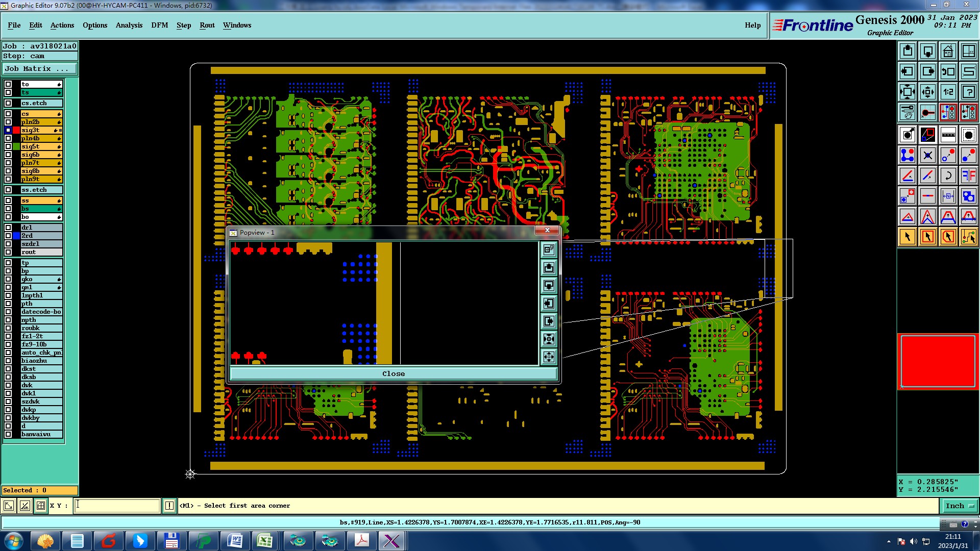Click the red sig3t color swatch
Image resolution: width=980 pixels, height=551 pixels.
(x=16, y=130)
